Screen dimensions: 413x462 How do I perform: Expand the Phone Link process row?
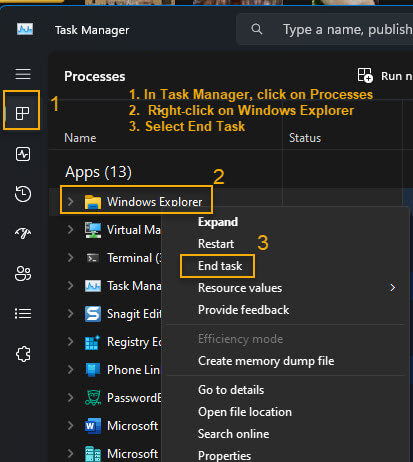(70, 369)
